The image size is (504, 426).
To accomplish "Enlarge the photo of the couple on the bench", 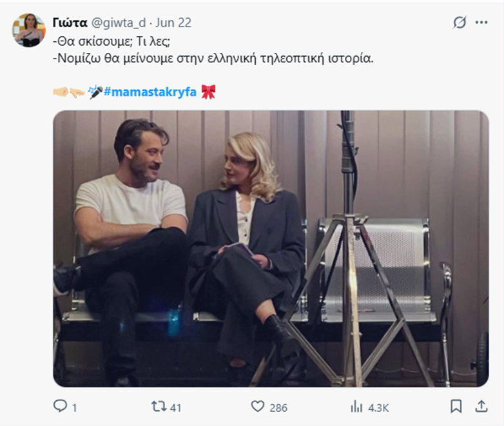I will [271, 248].
